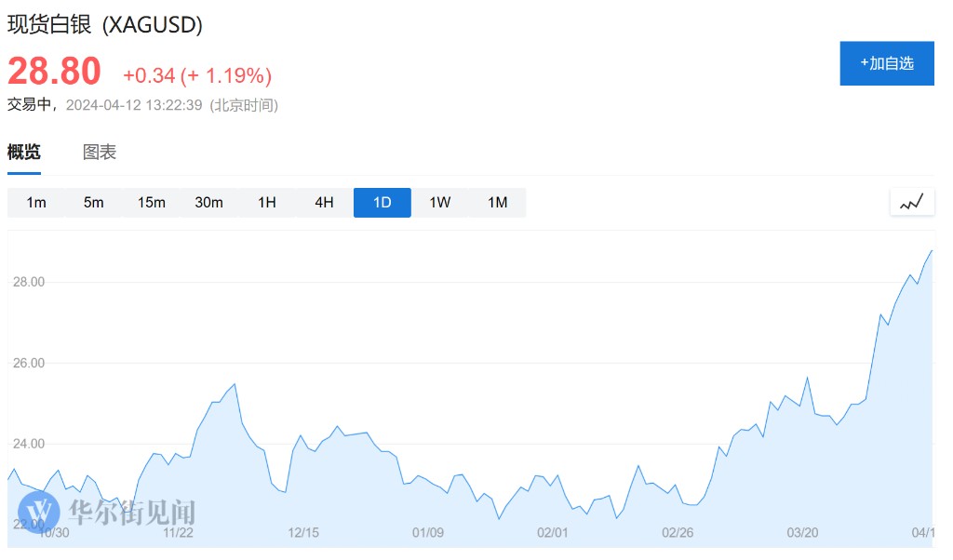Set chart period to 4H
Image resolution: width=953 pixels, height=560 pixels.
[x=324, y=203]
